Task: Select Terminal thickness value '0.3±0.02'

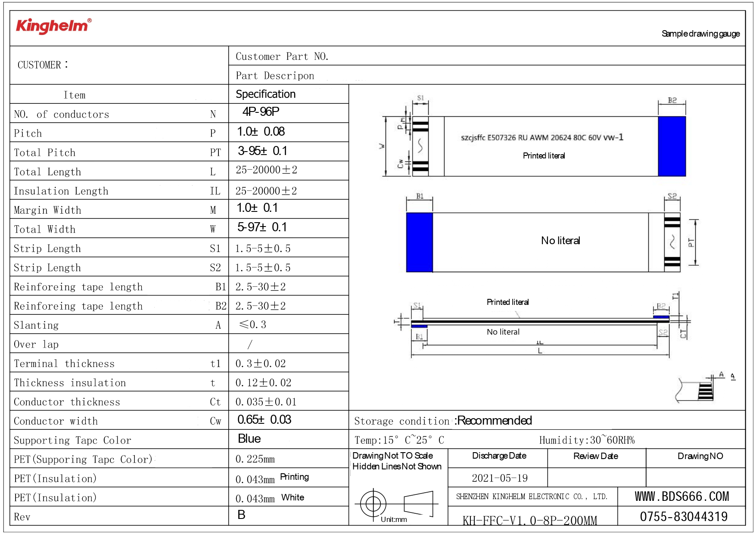Action: [261, 363]
